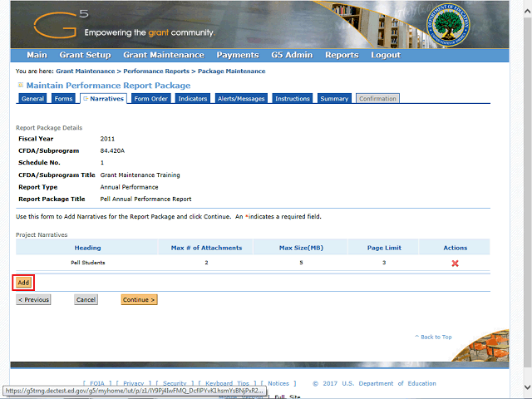The image size is (532, 399).
Task: Click the icon beside Maintain Performance Report Package
Action: click(20, 85)
